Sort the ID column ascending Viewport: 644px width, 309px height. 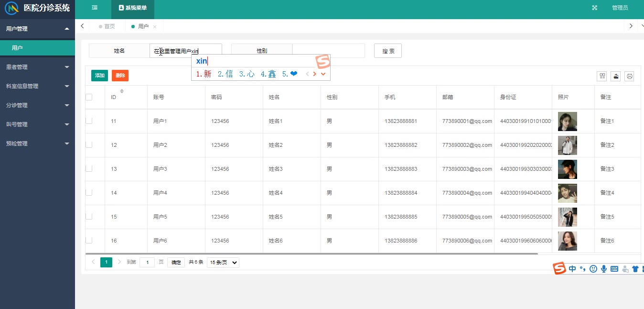click(x=122, y=89)
